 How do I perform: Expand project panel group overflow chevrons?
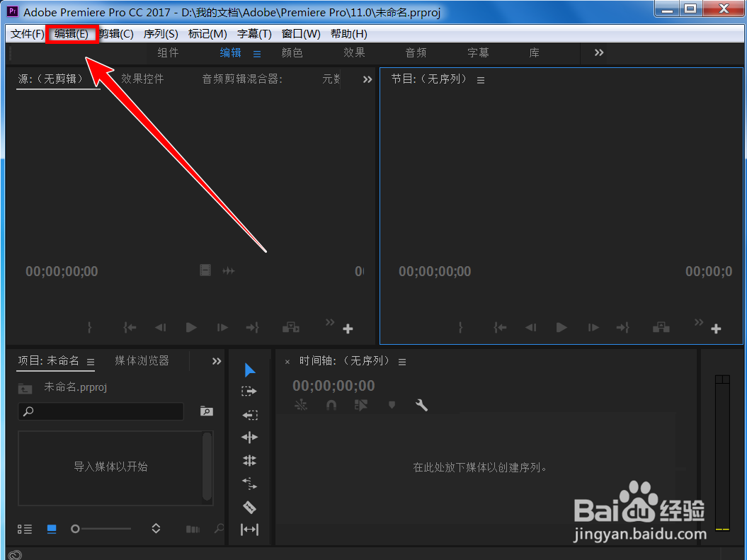[x=217, y=361]
